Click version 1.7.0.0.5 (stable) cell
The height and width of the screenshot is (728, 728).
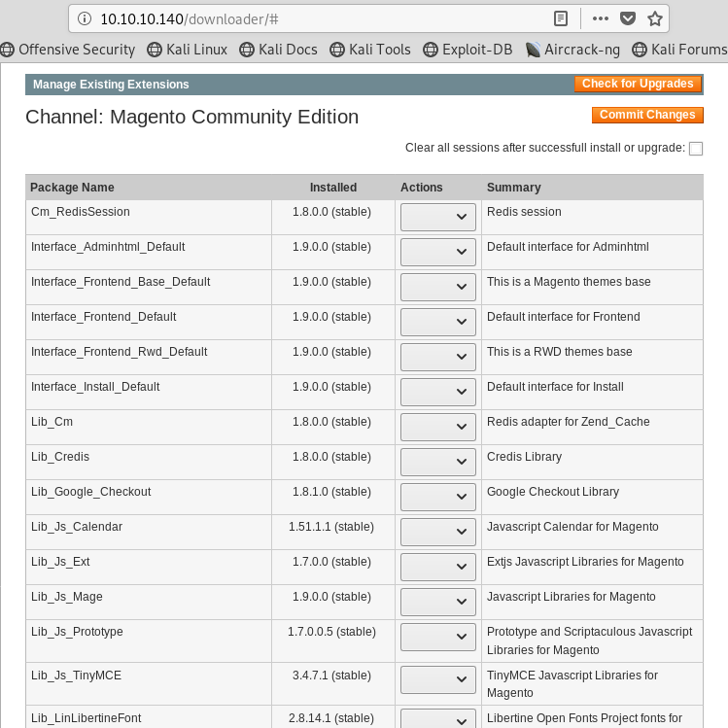click(x=331, y=632)
